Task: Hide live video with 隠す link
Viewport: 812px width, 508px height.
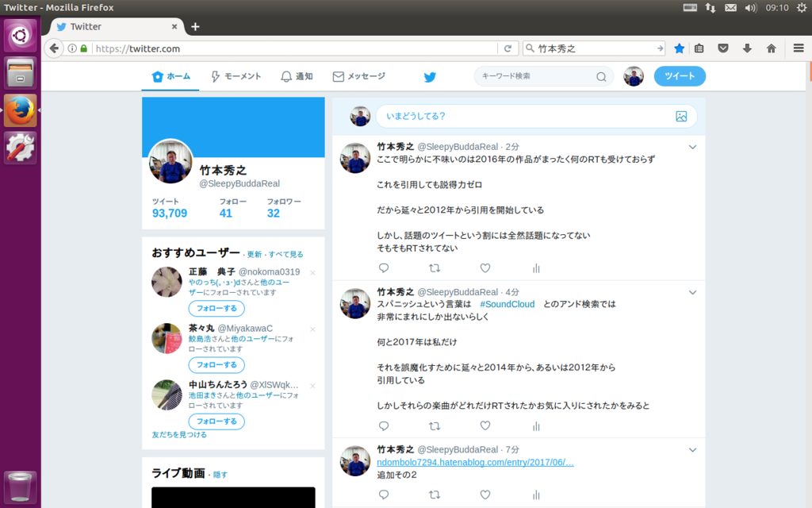Action: [220, 475]
